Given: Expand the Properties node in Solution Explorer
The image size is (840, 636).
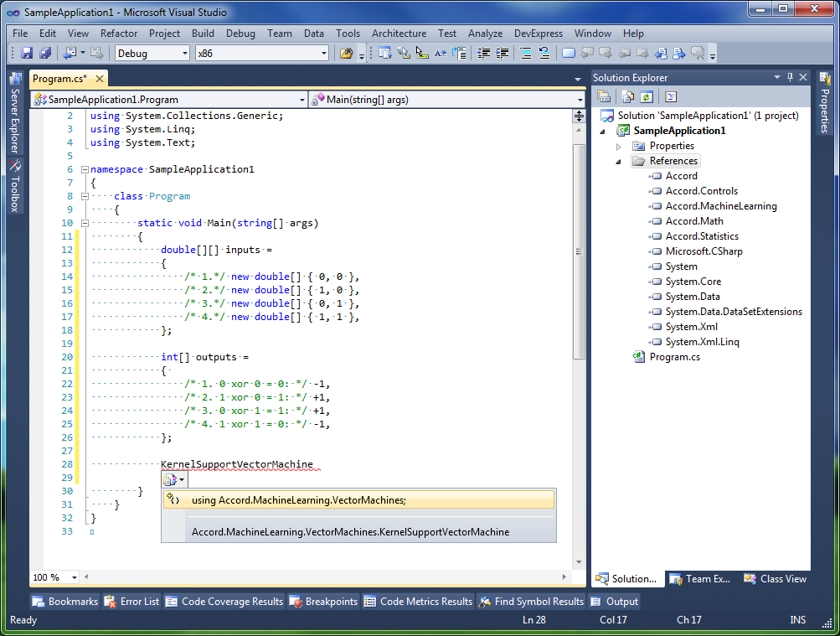Looking at the screenshot, I should [x=619, y=146].
